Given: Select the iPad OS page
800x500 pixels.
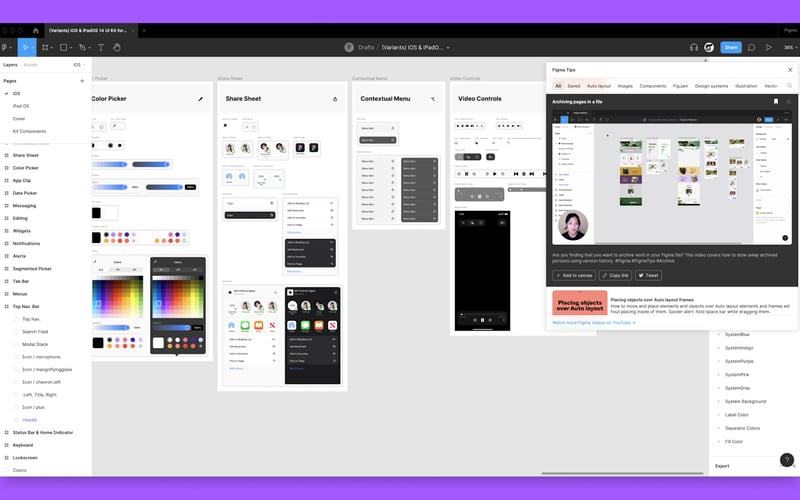Looking at the screenshot, I should (x=21, y=106).
